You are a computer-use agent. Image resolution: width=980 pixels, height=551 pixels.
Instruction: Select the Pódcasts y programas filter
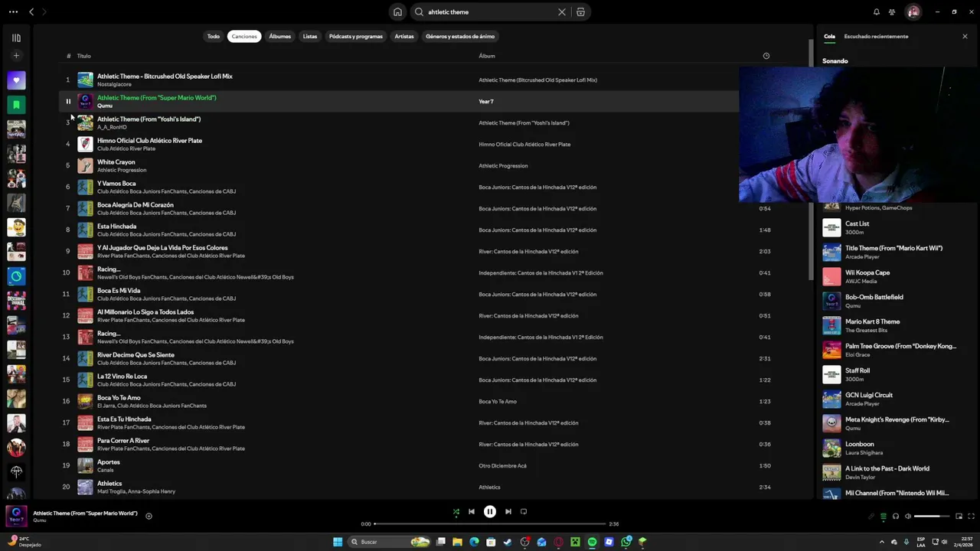click(x=356, y=36)
